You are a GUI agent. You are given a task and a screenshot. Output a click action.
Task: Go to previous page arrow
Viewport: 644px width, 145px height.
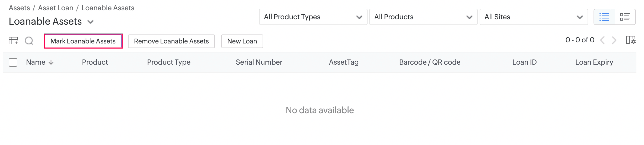602,40
